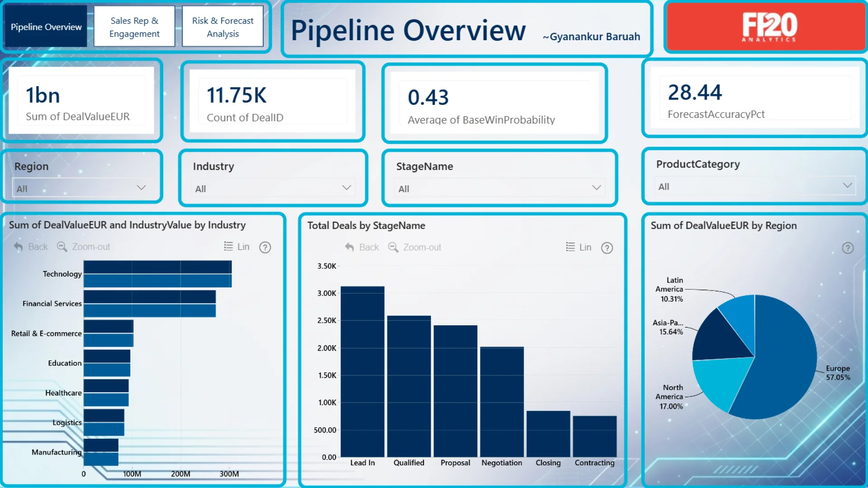Open the ProductCategory slicer dropdown
Screen dimensions: 868x488
(x=847, y=186)
